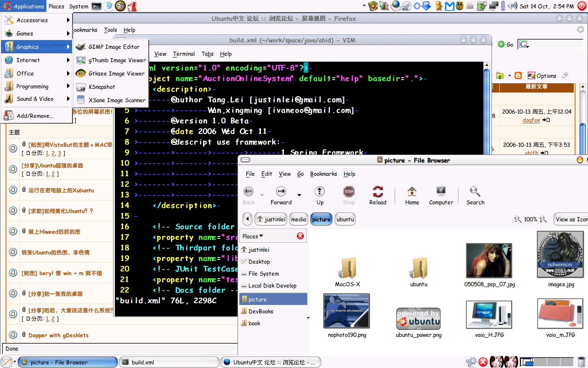The image size is (588, 368).
Task: Launch KSnapshot screenshot tool
Action: point(111,87)
